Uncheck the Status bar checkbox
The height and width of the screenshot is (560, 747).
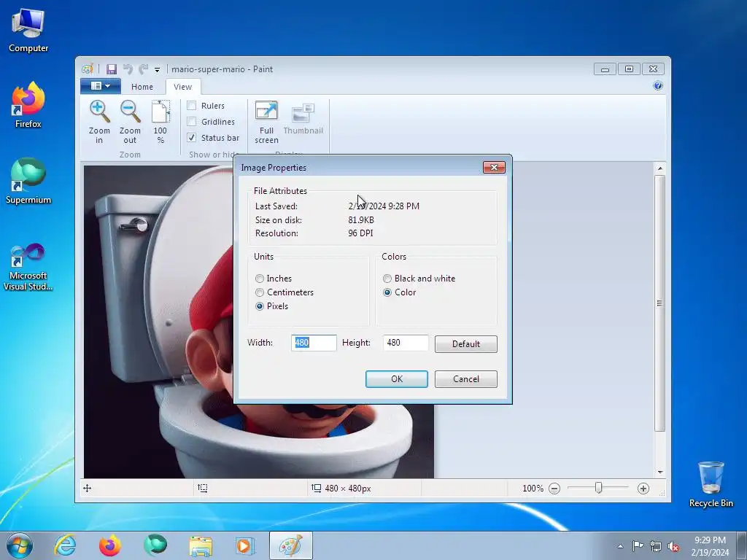tap(192, 138)
